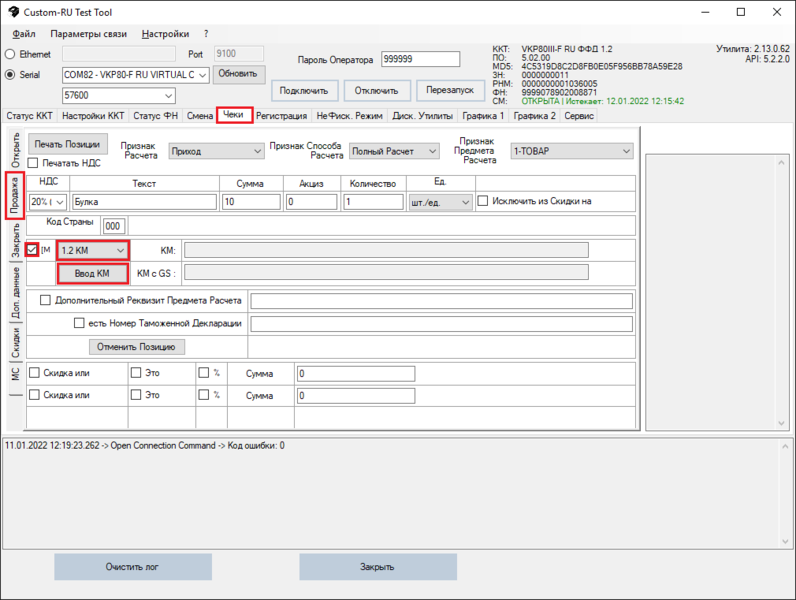The height and width of the screenshot is (600, 796).
Task: Open the Признак Предмета Расчета dropdown
Action: point(571,151)
